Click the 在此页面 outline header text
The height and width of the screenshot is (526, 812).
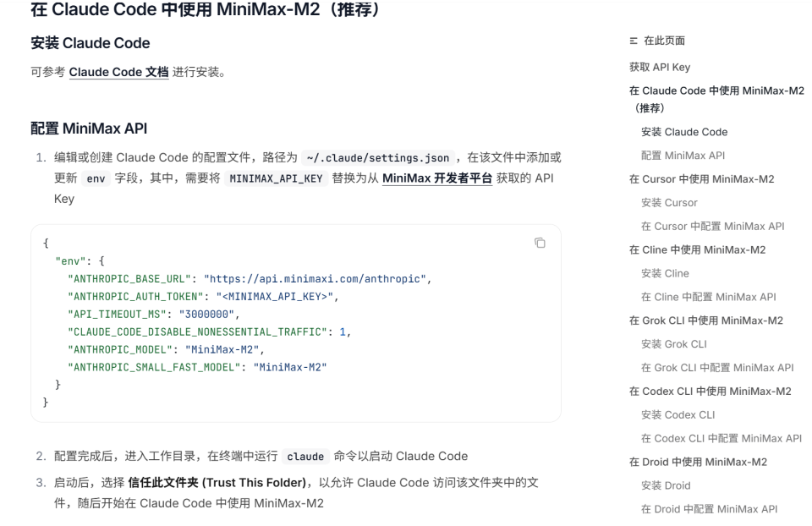(x=664, y=41)
